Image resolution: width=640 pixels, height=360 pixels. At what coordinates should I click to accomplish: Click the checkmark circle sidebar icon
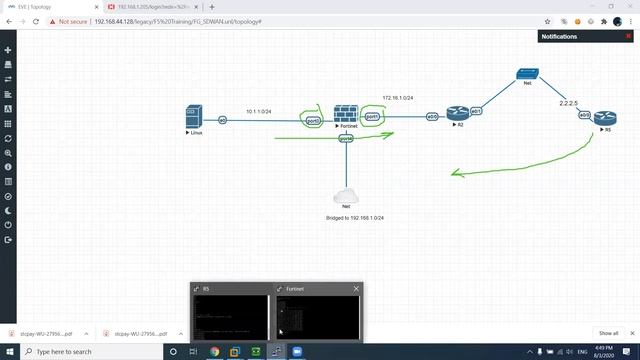coord(8,196)
